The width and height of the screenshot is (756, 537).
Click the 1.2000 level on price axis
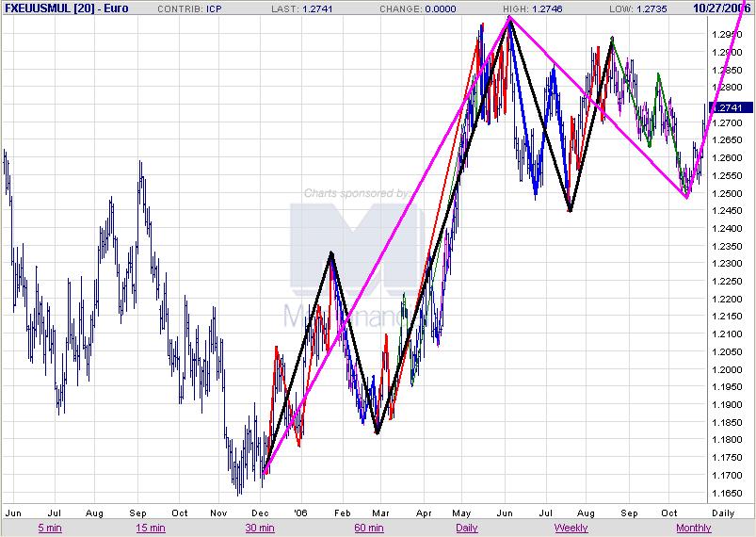(728, 369)
